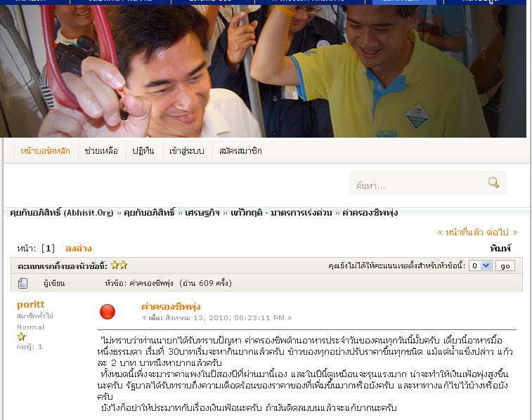Click the magnifying glass search icon
The width and height of the screenshot is (532, 420).
click(x=493, y=183)
